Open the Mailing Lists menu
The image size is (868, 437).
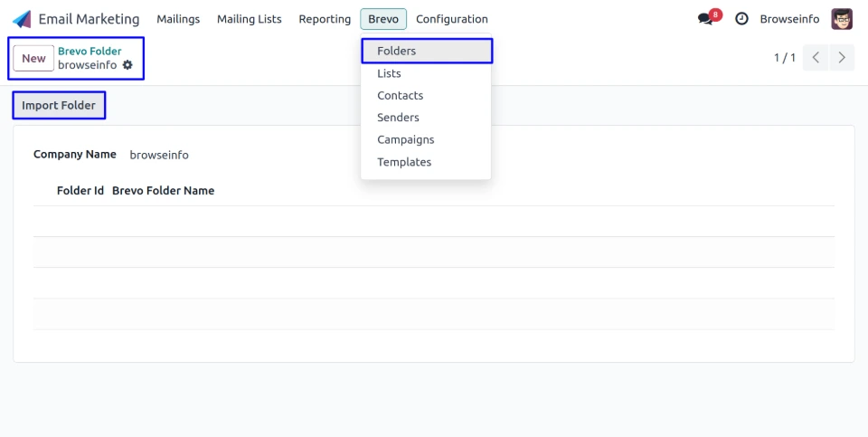click(249, 19)
